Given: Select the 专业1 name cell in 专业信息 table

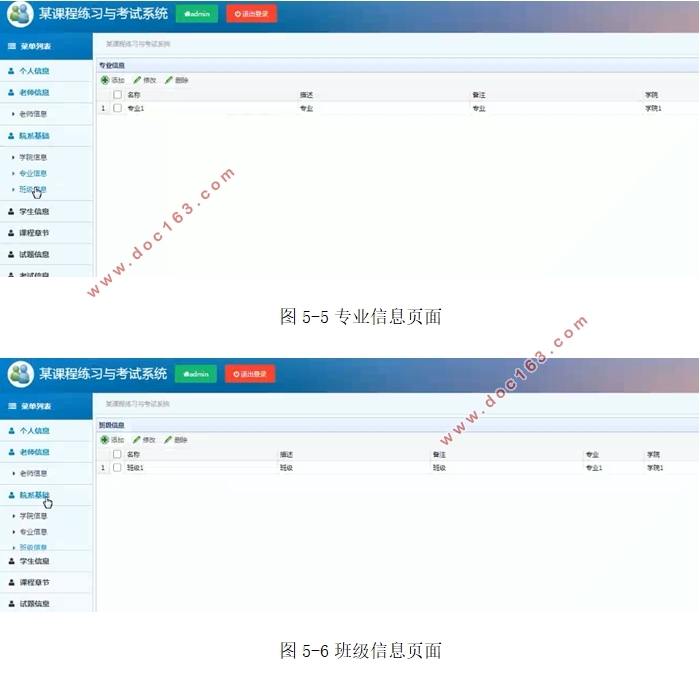Looking at the screenshot, I should (136, 108).
